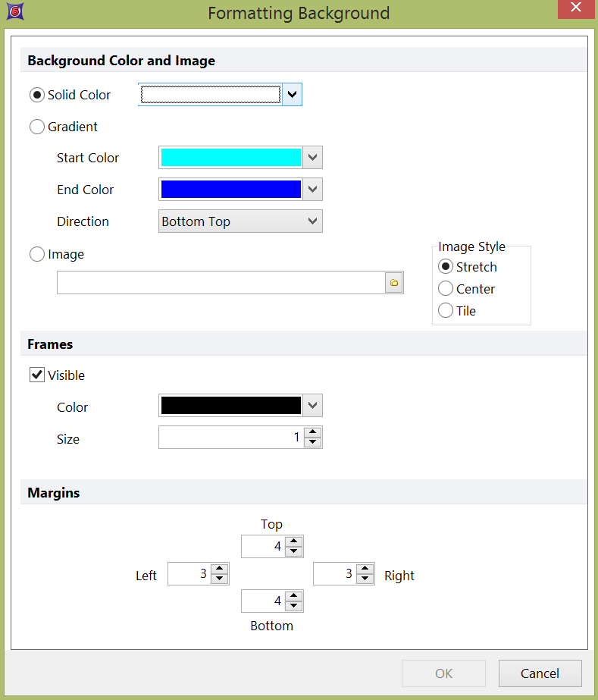598x700 pixels.
Task: Expand the Direction dropdown list
Action: pos(312,221)
